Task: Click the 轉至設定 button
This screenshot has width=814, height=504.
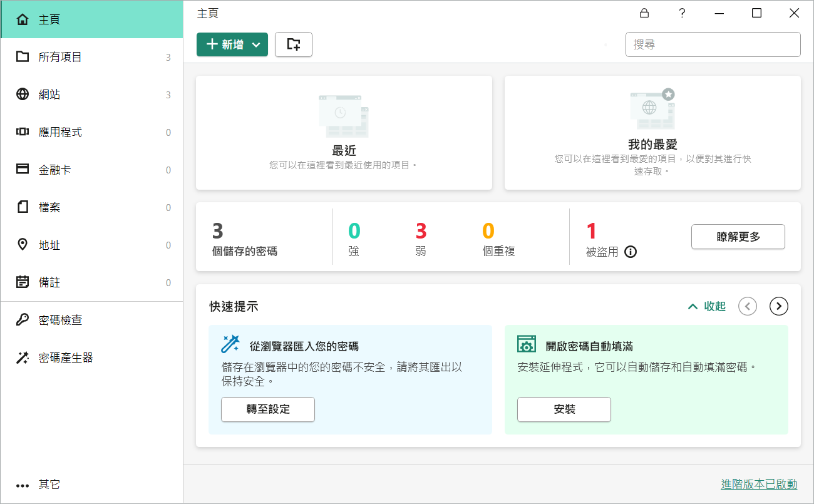Action: coord(267,409)
